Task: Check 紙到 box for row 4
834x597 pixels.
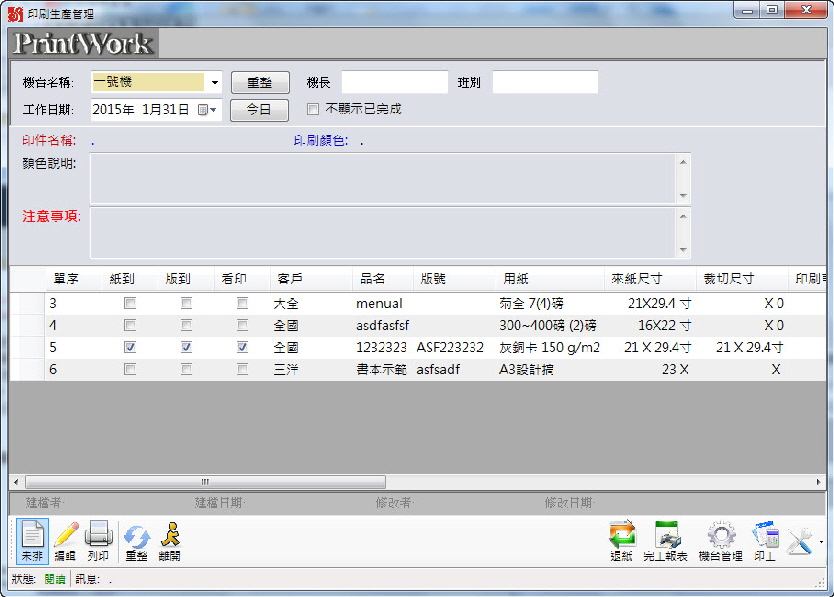Action: [x=130, y=325]
